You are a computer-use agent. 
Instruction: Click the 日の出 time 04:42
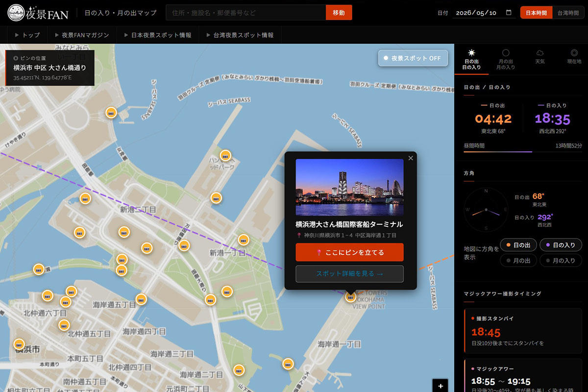[493, 119]
